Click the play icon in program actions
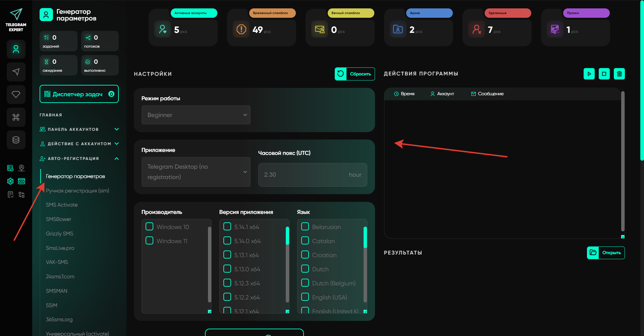 589,74
